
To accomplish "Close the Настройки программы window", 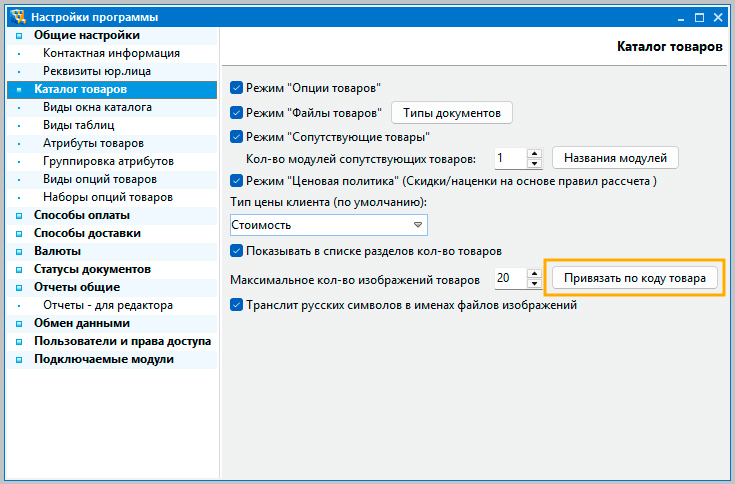I will point(718,18).
